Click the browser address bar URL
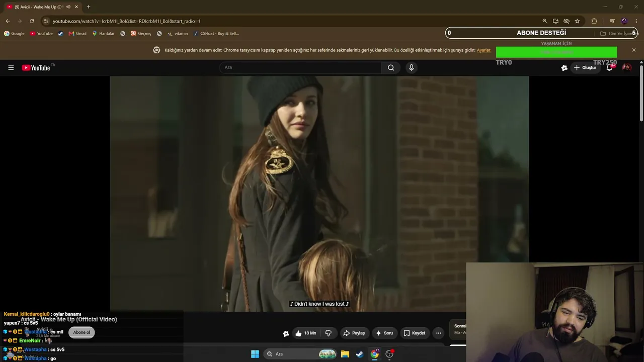This screenshot has height=362, width=644. point(127,21)
